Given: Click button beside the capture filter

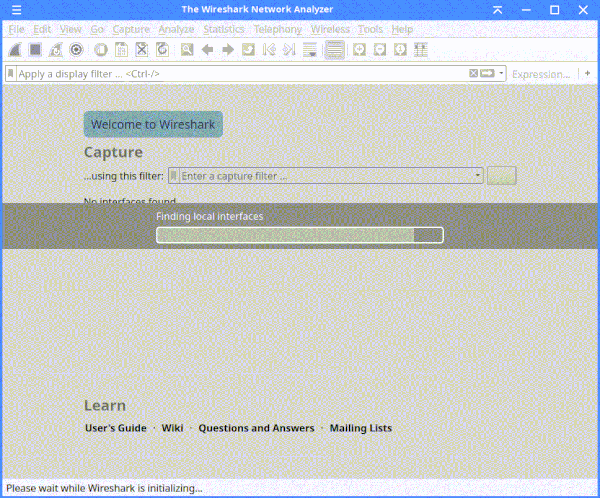Looking at the screenshot, I should coord(502,176).
